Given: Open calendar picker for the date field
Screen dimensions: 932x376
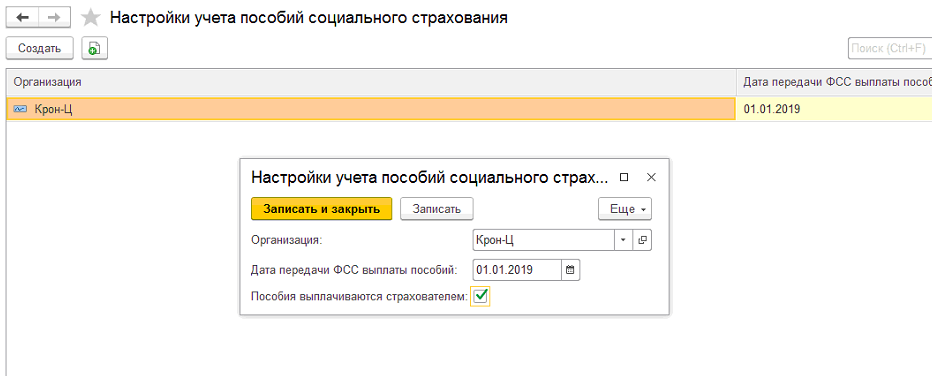Looking at the screenshot, I should coord(570,270).
